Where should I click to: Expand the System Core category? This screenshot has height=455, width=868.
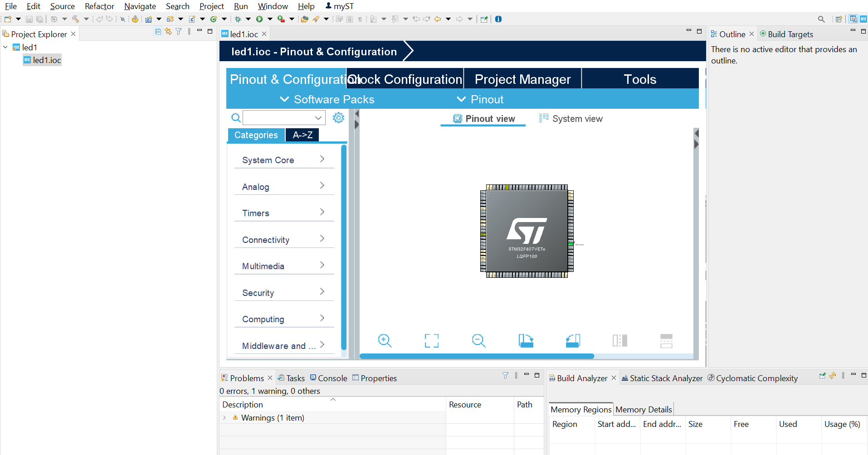point(284,160)
